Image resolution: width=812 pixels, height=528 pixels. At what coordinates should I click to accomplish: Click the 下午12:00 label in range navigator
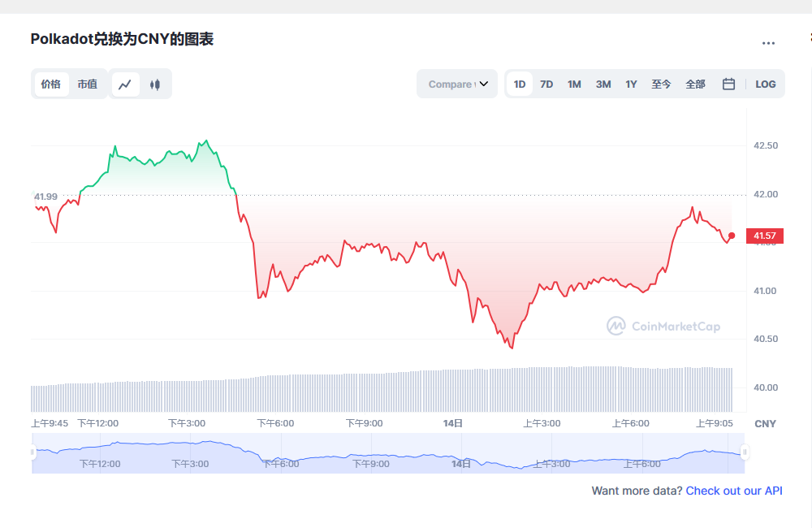[x=100, y=464]
